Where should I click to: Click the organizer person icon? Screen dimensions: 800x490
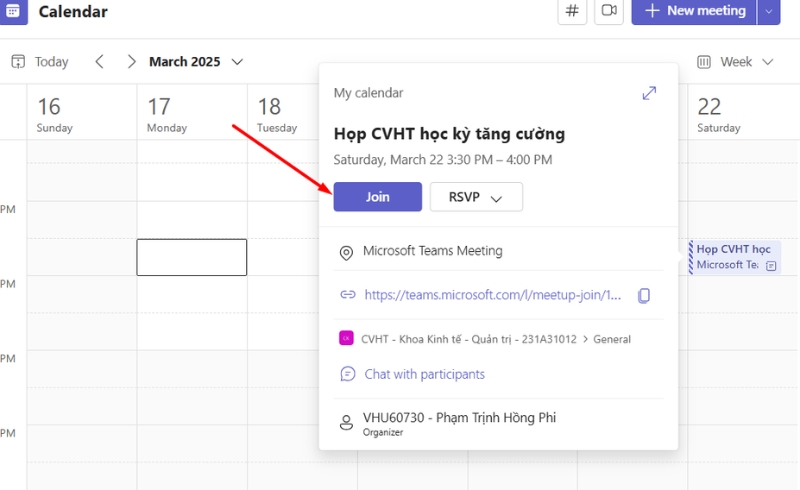coord(346,423)
